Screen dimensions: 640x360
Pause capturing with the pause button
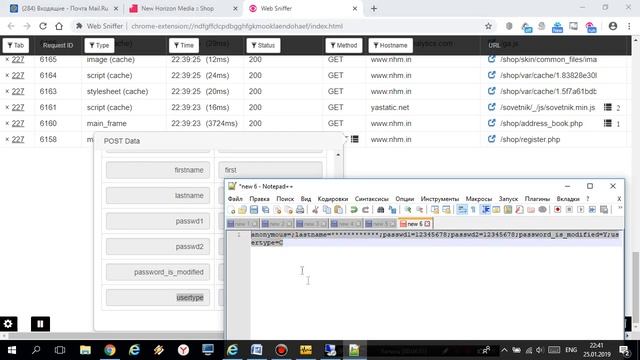pos(40,324)
